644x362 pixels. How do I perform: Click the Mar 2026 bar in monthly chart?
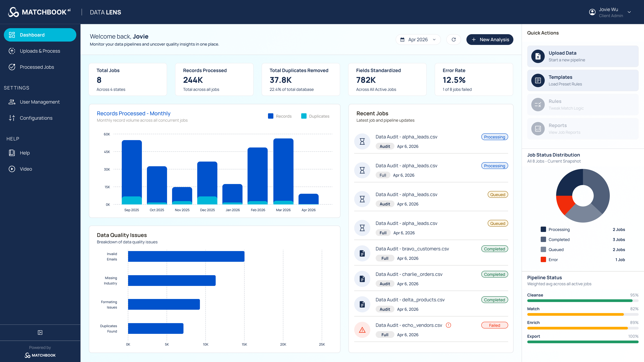tap(283, 171)
